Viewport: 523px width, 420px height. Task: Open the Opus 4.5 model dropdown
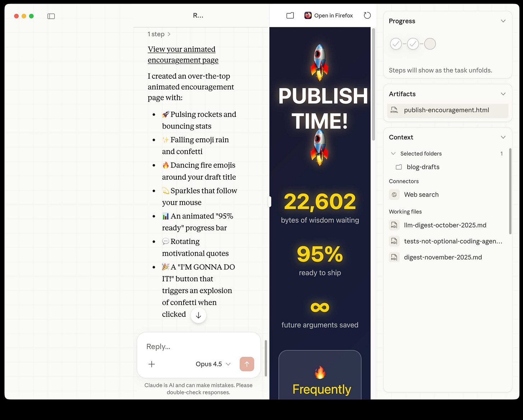click(213, 364)
